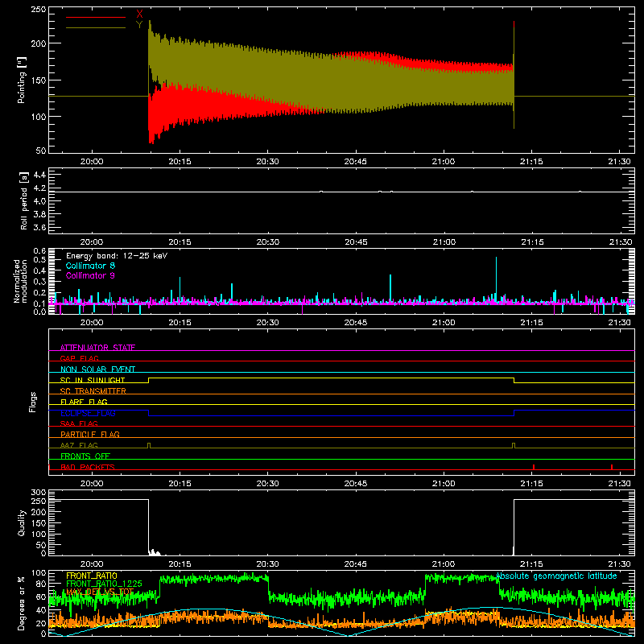Image resolution: width=644 pixels, height=644 pixels.
Task: Click the orange MAX_DET_VS_TOT legend entry
Action: (99, 592)
